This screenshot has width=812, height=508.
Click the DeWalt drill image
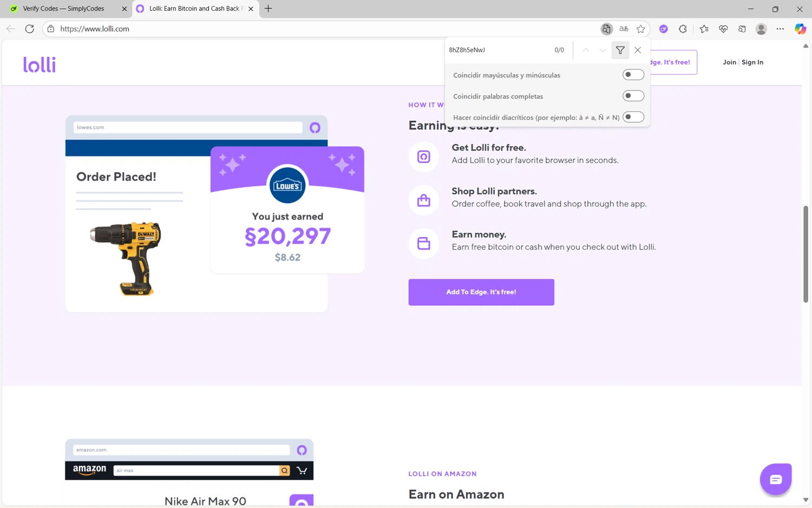[126, 258]
